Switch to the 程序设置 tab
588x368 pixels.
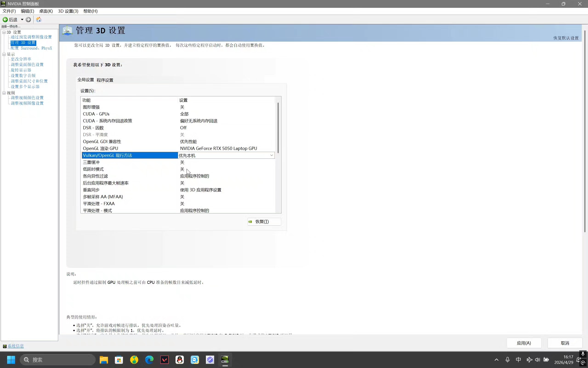tap(105, 80)
